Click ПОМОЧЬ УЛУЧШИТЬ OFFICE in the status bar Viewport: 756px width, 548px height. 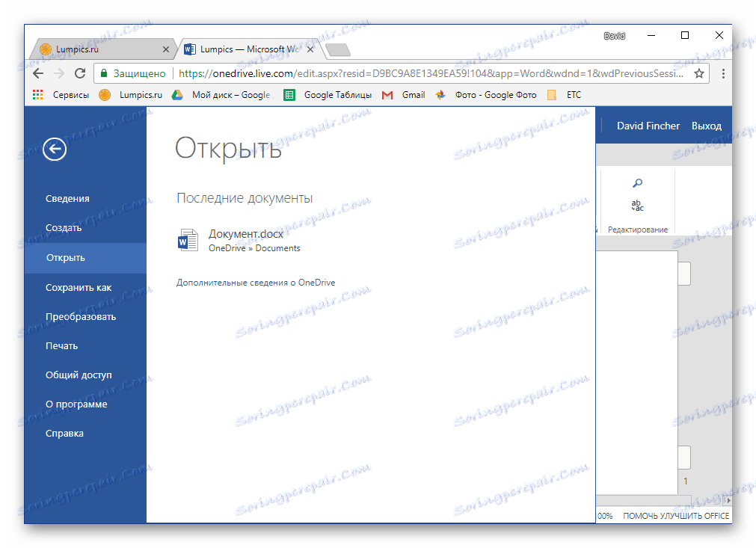pos(676,516)
